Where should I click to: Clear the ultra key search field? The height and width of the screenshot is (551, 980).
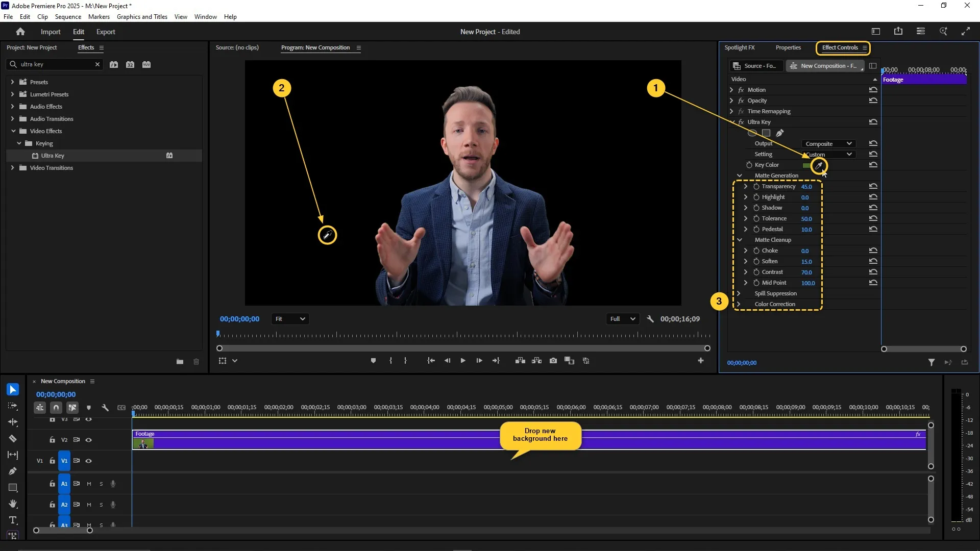pyautogui.click(x=97, y=64)
